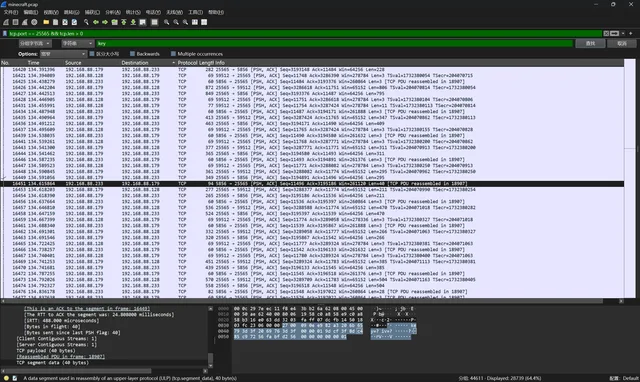
Task: Click the find text field containing key
Action: 334,43
